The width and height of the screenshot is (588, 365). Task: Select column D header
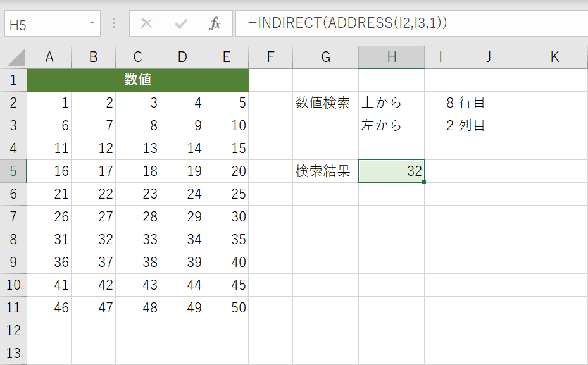click(x=182, y=58)
